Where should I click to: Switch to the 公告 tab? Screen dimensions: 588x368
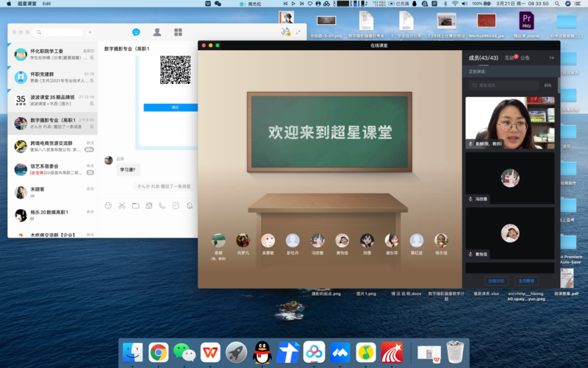tap(525, 57)
